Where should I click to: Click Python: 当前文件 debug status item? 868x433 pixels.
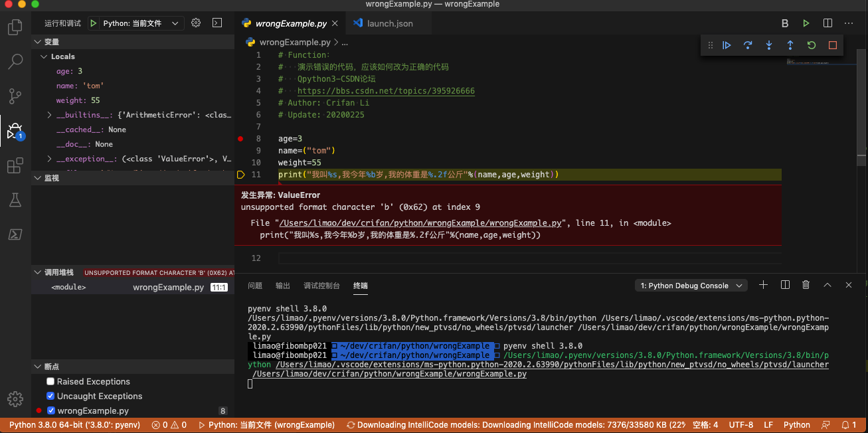click(266, 425)
